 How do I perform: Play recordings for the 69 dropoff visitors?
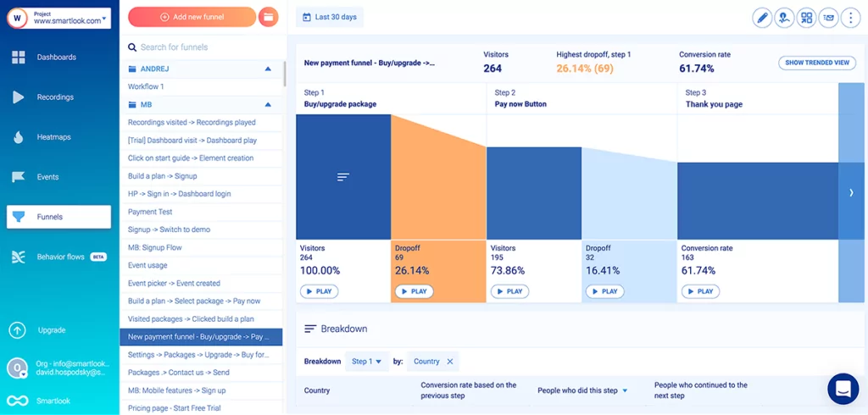(x=414, y=291)
